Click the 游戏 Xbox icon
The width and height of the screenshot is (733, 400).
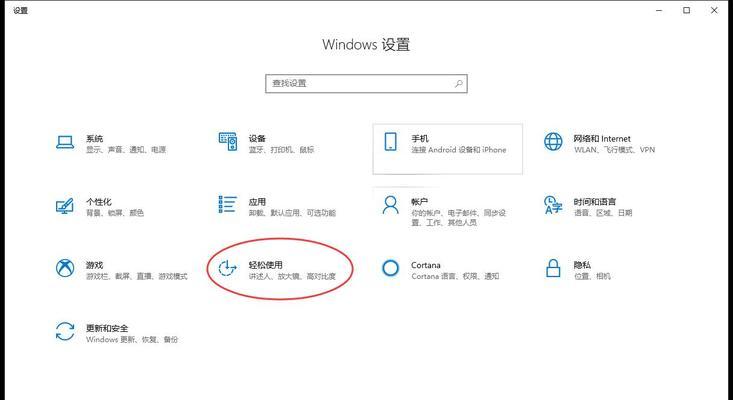click(65, 268)
